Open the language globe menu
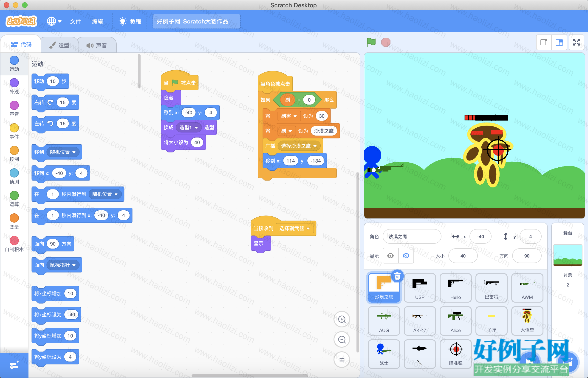588x378 pixels. click(x=54, y=21)
